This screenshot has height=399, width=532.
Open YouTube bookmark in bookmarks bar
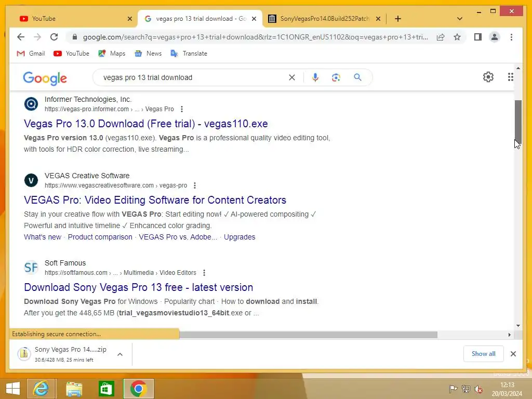71,54
